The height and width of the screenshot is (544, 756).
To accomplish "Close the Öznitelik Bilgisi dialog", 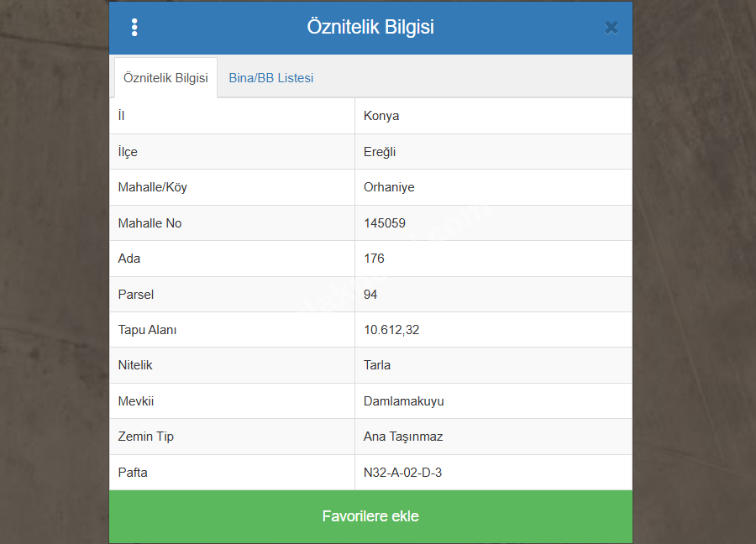I will pos(611,28).
